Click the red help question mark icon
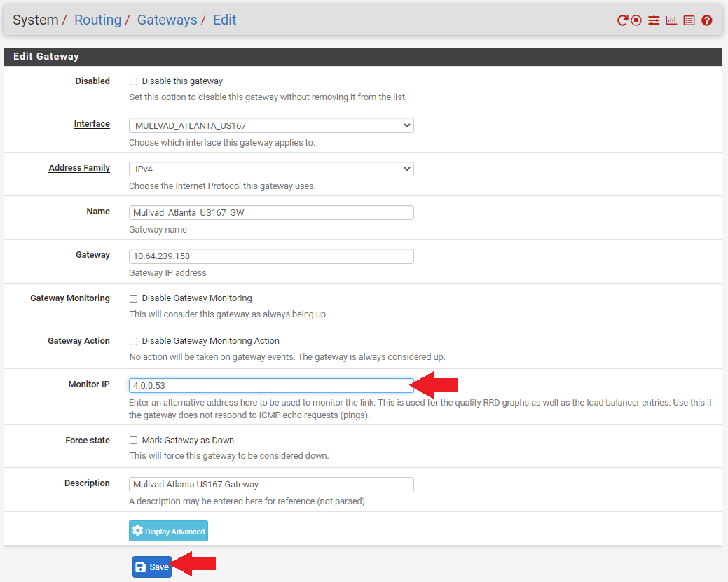Screen dimensions: 728x582 point(707,20)
